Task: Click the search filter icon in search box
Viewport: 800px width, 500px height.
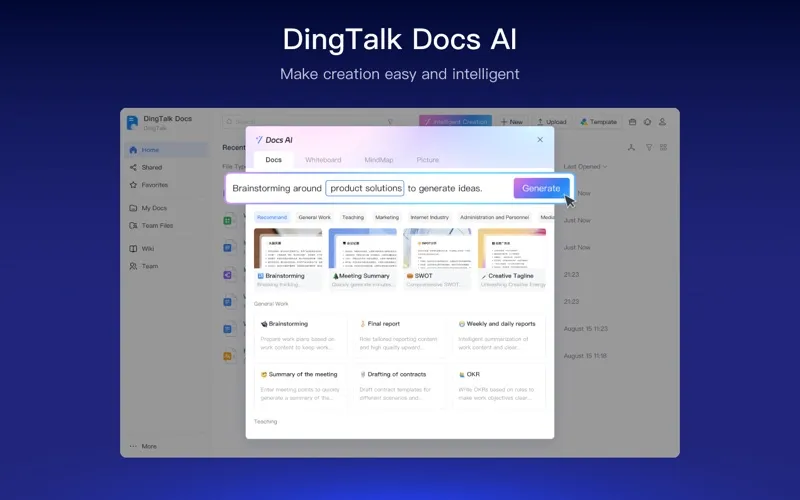Action: tap(390, 122)
